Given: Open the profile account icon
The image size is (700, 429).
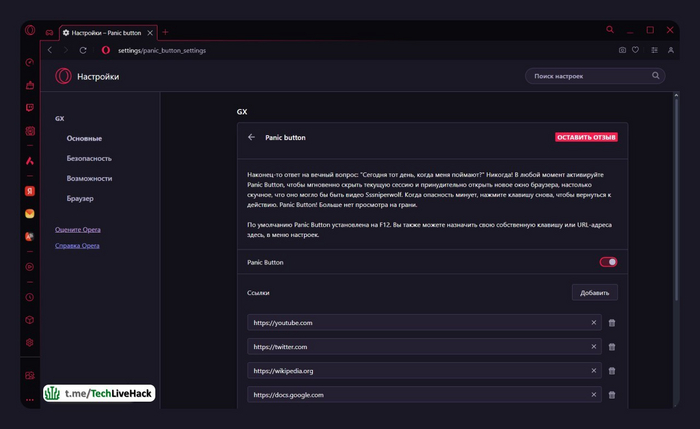Looking at the screenshot, I should point(671,50).
